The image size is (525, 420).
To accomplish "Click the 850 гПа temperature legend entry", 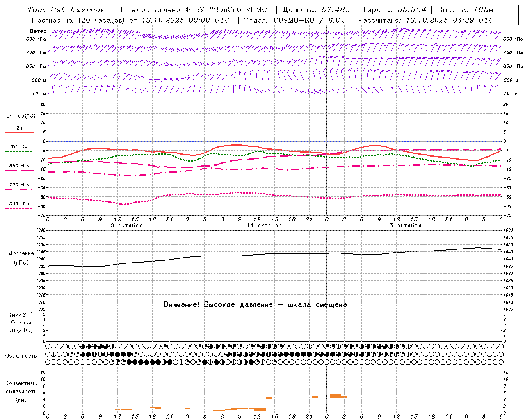I will point(19,166).
